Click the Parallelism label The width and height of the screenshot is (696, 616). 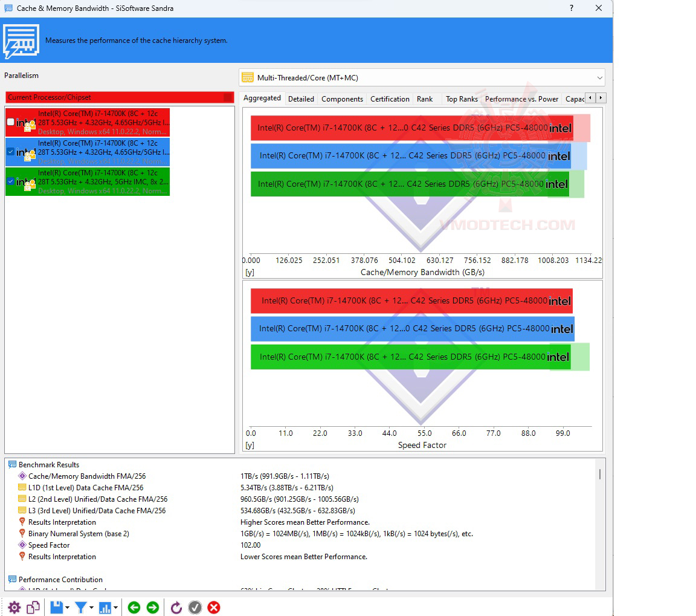[21, 76]
